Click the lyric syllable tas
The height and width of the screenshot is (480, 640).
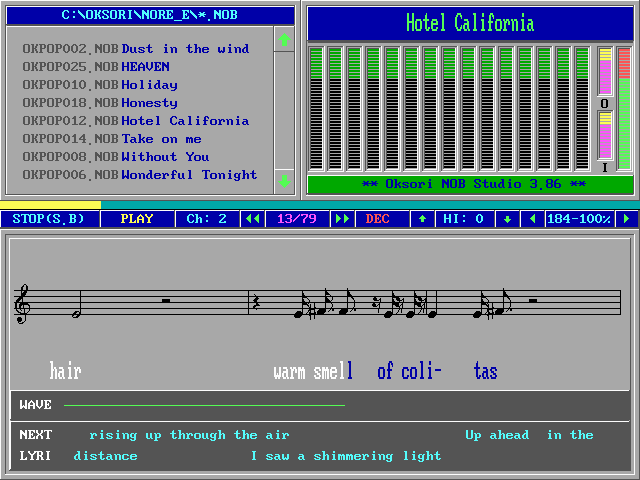pos(485,371)
